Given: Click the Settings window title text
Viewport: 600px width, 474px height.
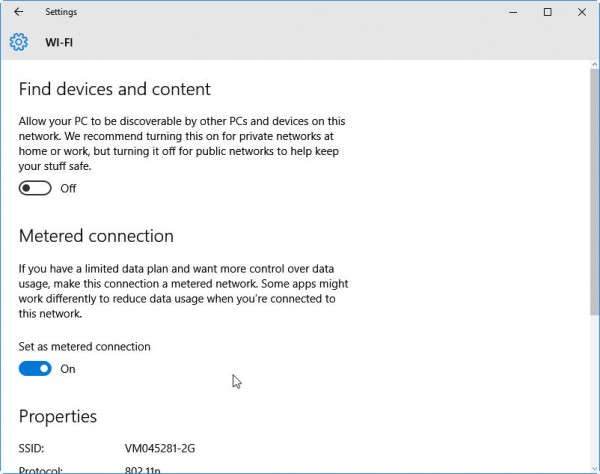Looking at the screenshot, I should pyautogui.click(x=61, y=12).
